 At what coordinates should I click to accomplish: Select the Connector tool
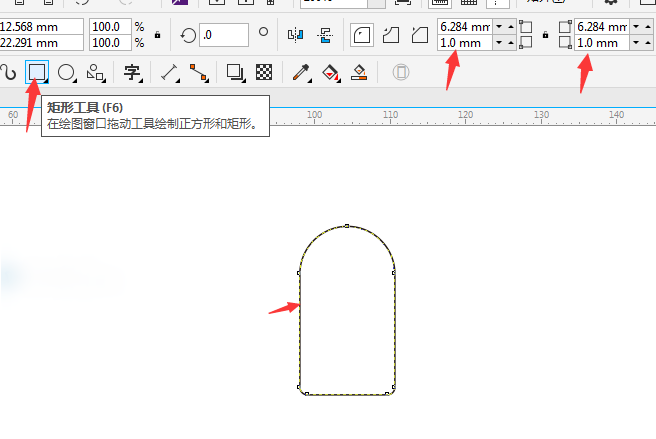pyautogui.click(x=199, y=72)
